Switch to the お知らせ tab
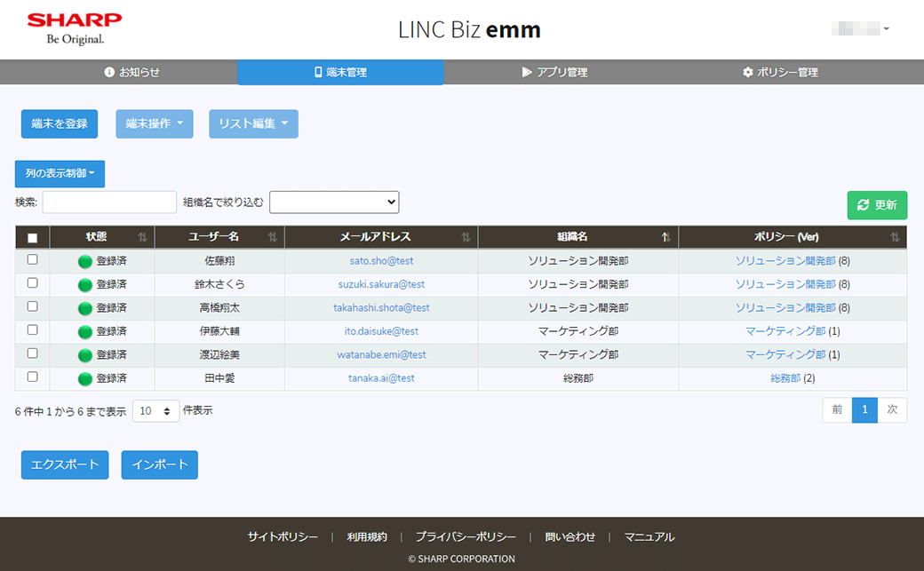The width and height of the screenshot is (924, 571). (x=132, y=72)
